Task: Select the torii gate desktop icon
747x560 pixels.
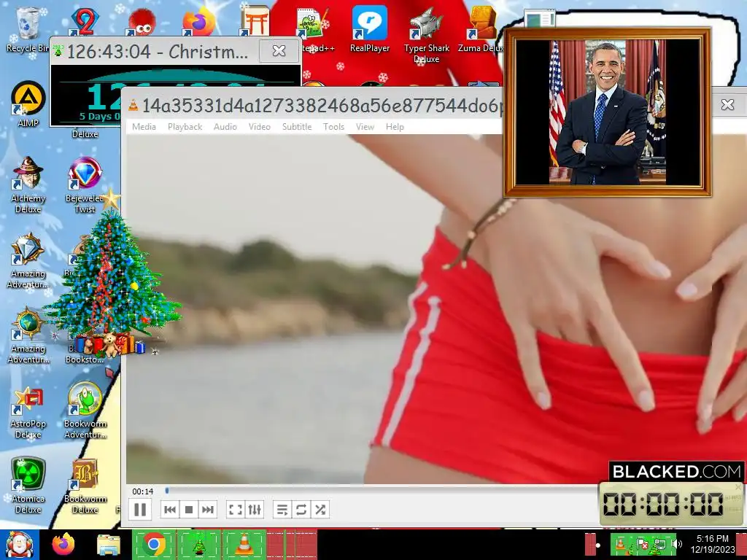Action: tap(255, 21)
